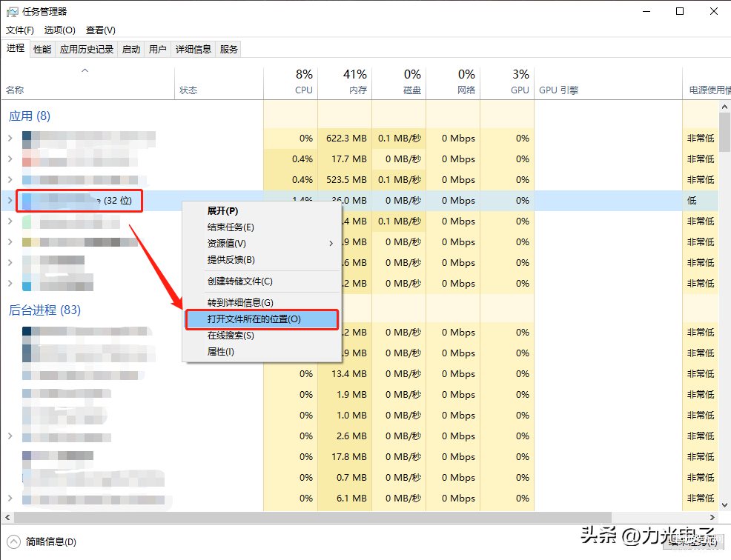Viewport: 731px width, 560px height.
Task: Sort by the CPU column header
Action: [291, 84]
